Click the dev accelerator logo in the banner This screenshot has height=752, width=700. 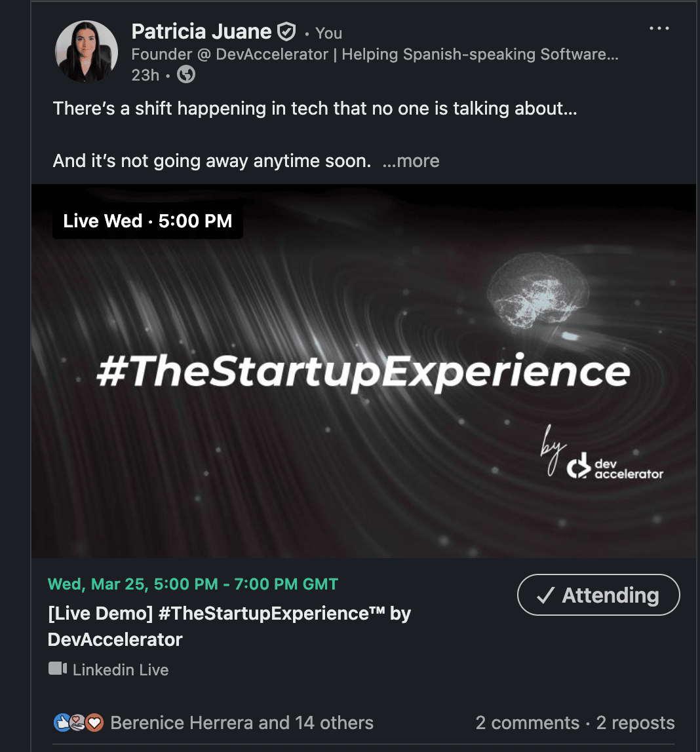615,467
